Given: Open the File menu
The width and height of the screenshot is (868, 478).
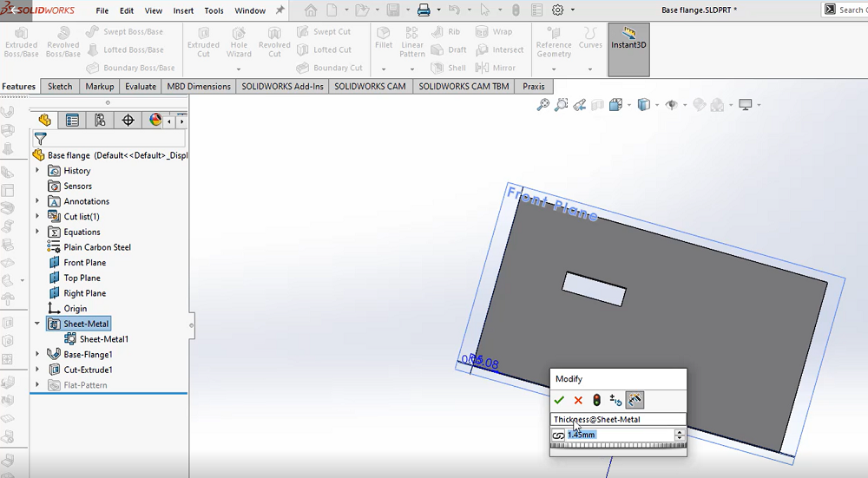Looking at the screenshot, I should pyautogui.click(x=102, y=10).
